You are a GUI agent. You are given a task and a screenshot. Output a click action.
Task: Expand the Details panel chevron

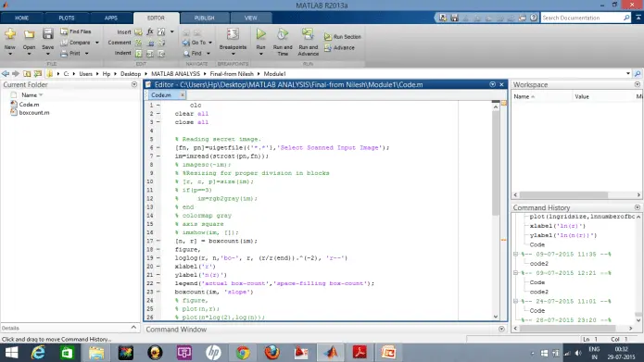[x=133, y=328]
